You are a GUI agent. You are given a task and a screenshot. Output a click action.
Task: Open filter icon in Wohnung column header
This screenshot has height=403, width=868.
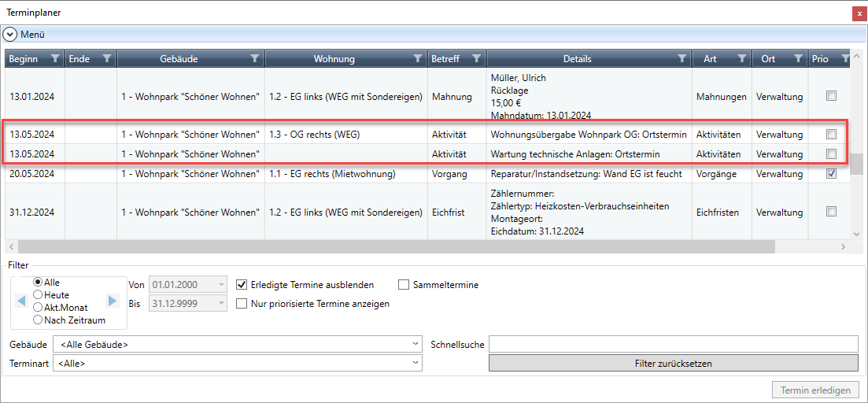click(418, 58)
